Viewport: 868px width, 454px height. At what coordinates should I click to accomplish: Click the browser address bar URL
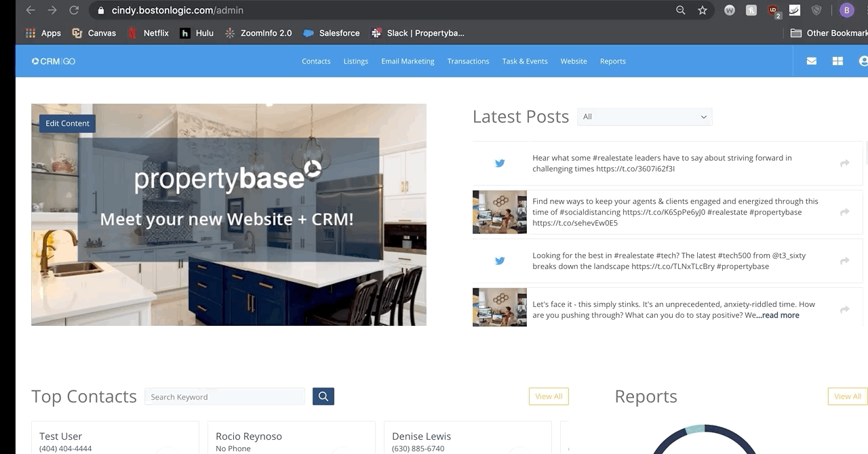click(x=178, y=10)
